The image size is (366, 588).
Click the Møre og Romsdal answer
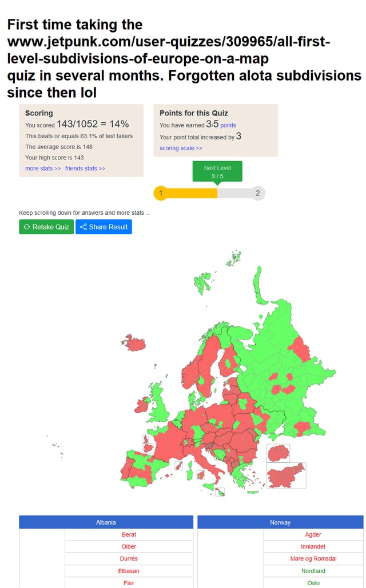[313, 558]
